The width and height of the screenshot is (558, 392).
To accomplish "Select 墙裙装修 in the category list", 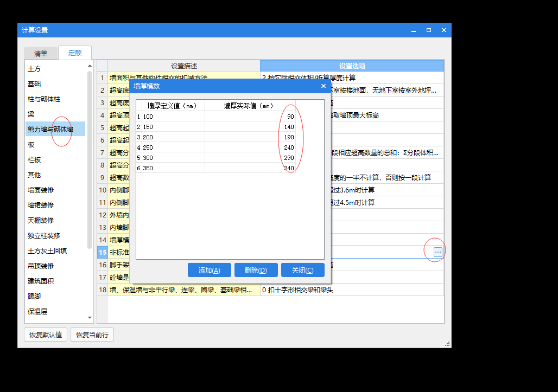I will point(55,205).
